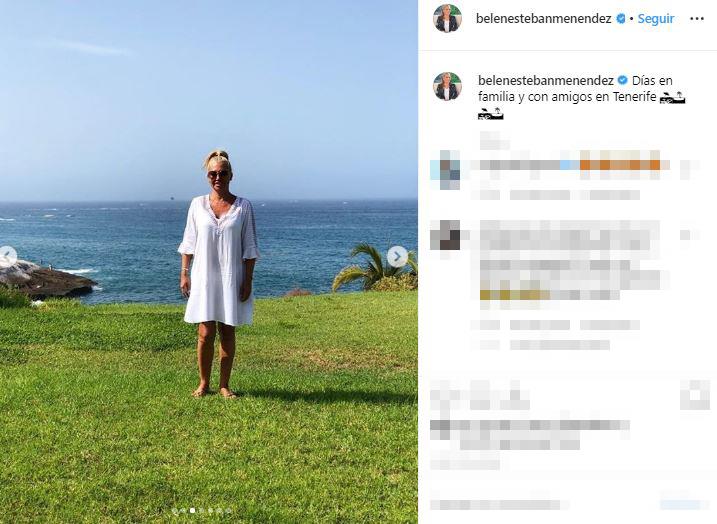Focus the blurred comment field at the bottom
Image resolution: width=717 pixels, height=524 pixels.
[x=498, y=504]
